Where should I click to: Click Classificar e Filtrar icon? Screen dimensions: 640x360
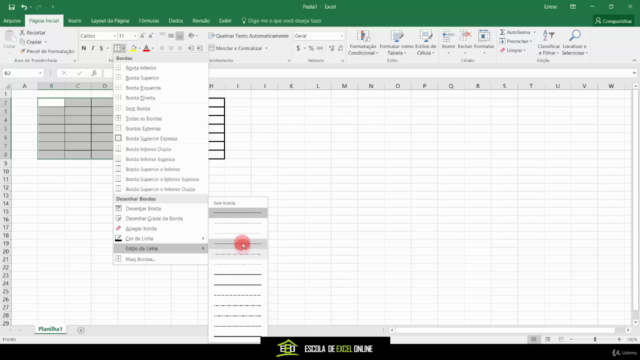coord(548,36)
